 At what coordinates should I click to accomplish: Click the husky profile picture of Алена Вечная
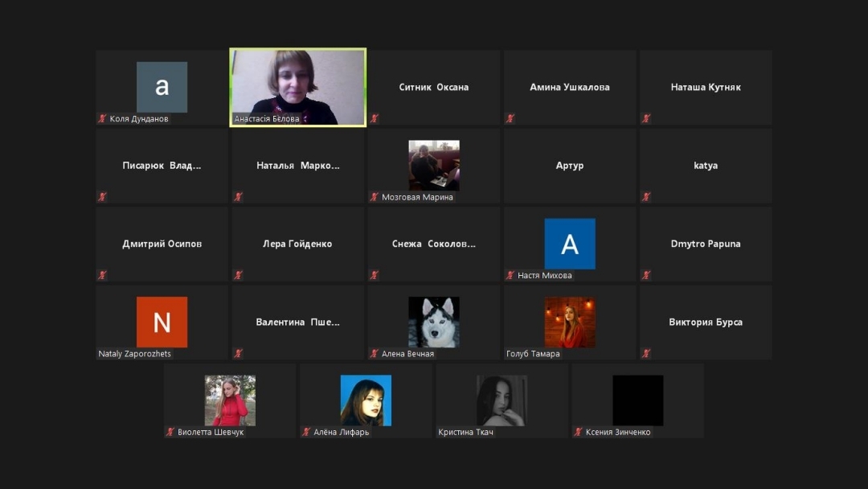pos(434,322)
